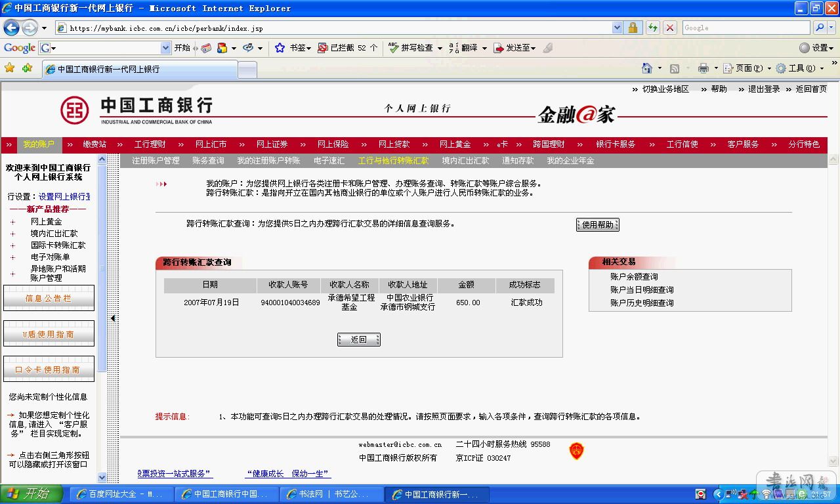The image size is (840, 504).
Task: Expand the 工具 tools menu dropdown
Action: point(822,68)
